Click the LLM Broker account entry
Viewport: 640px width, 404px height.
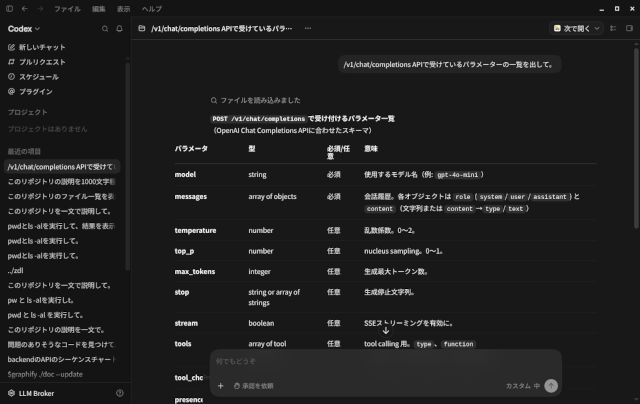31,393
